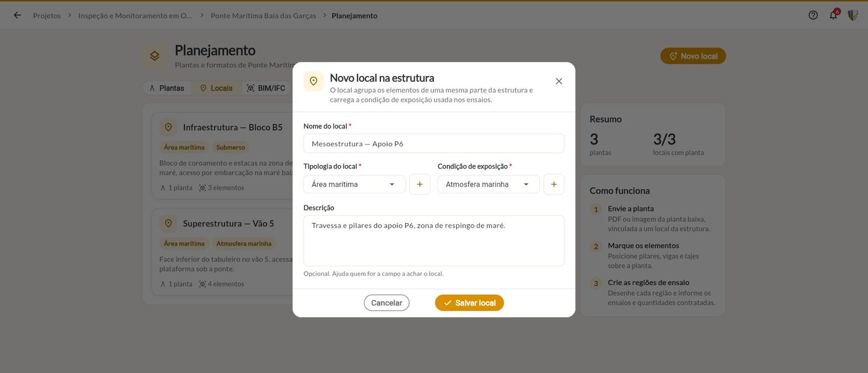The height and width of the screenshot is (373, 868).
Task: Click '1 planta' on Vão 5 card
Action: [x=176, y=284]
